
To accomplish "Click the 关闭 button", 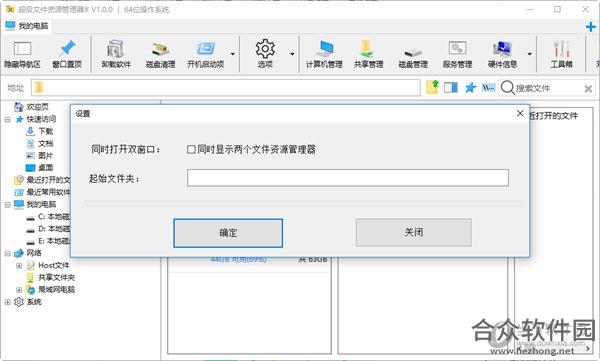I will pos(414,232).
